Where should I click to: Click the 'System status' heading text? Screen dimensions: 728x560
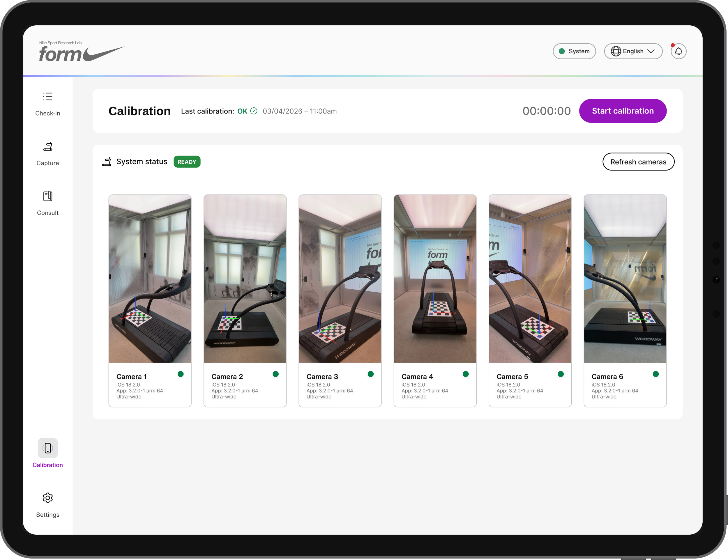pyautogui.click(x=142, y=162)
